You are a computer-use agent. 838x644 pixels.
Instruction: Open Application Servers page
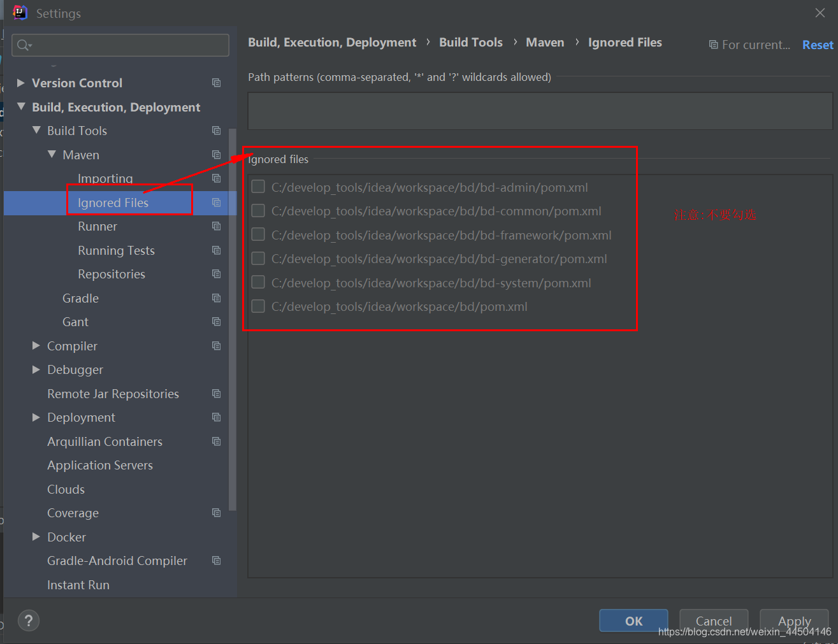(x=100, y=465)
